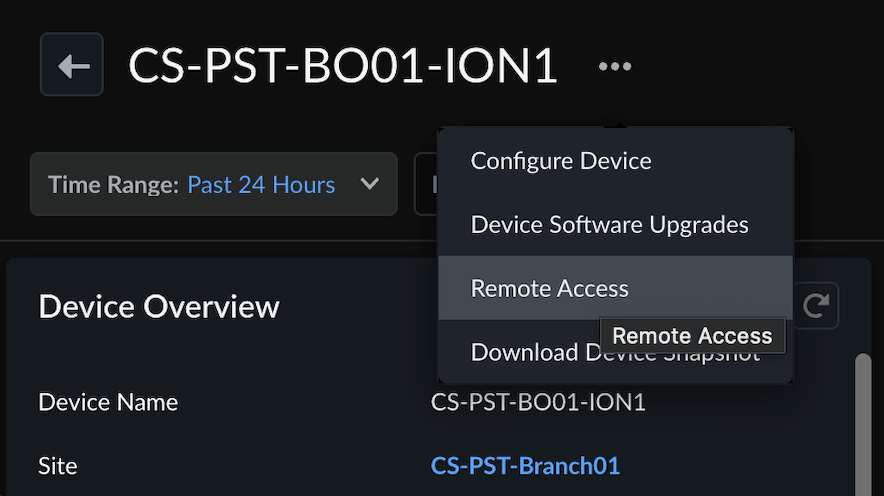Refresh the Device Overview panel
884x496 pixels.
point(817,306)
